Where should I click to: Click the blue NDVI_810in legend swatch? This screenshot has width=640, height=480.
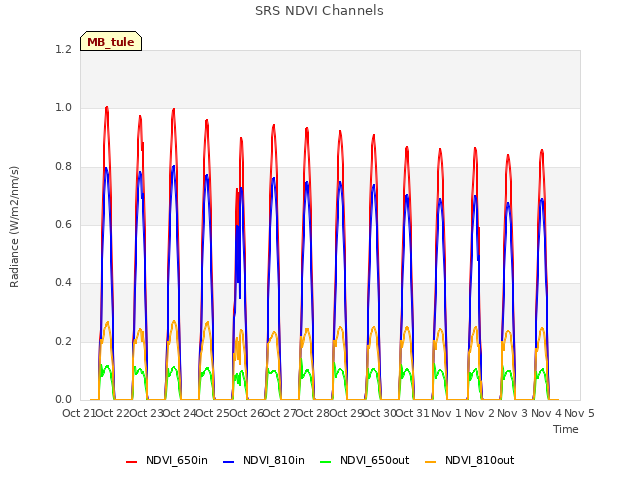click(229, 462)
